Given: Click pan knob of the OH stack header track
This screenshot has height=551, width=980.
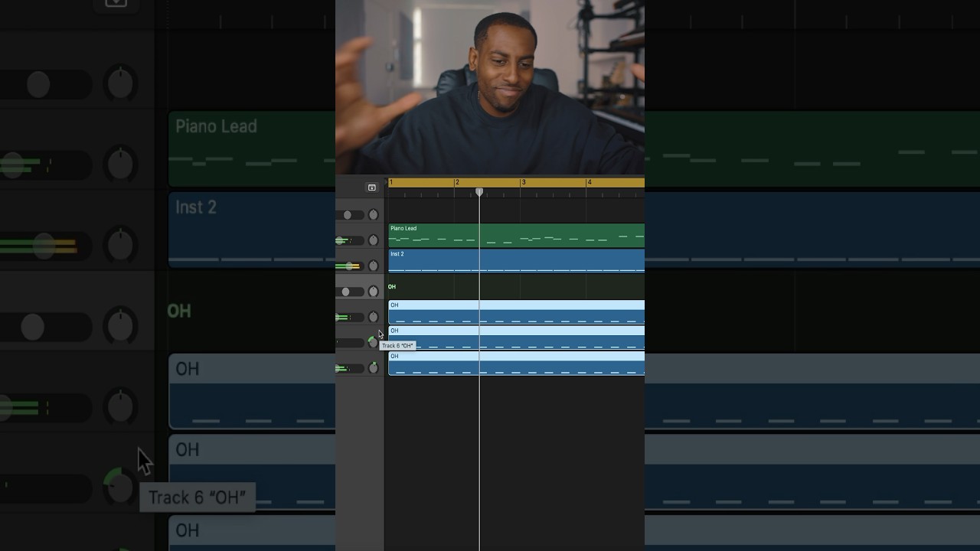Looking at the screenshot, I should pyautogui.click(x=374, y=292).
